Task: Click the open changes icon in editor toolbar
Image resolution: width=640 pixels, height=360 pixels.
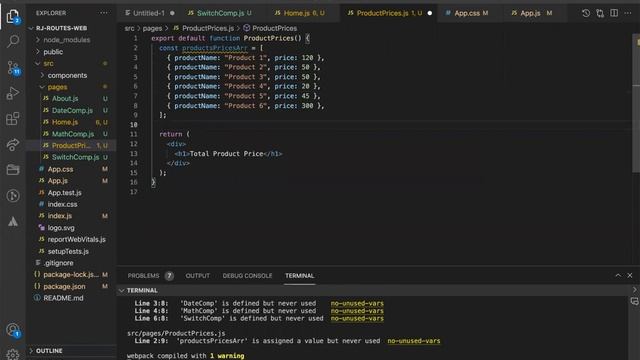Action: (600, 13)
